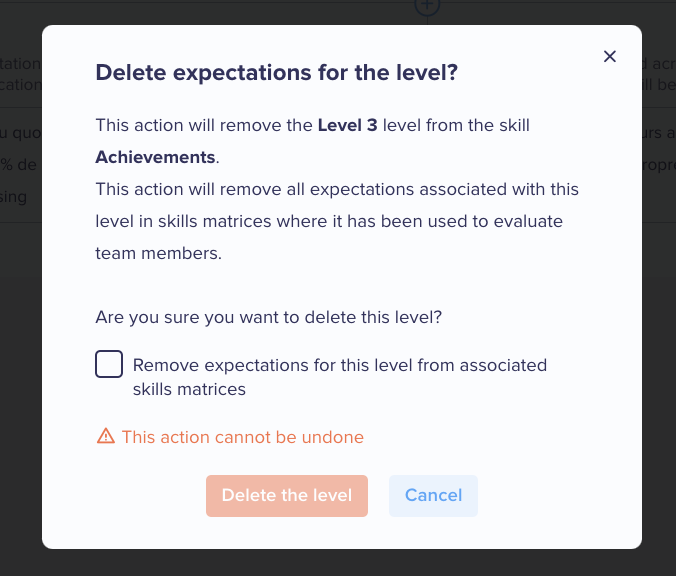This screenshot has height=576, width=676.
Task: Click the dimmed 'u quo' text on the left
Action: coord(21,133)
